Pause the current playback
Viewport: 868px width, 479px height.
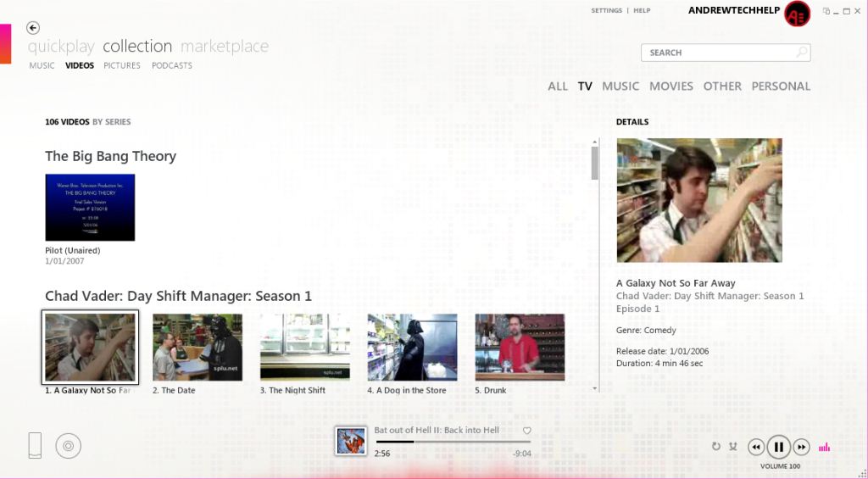[x=778, y=447]
